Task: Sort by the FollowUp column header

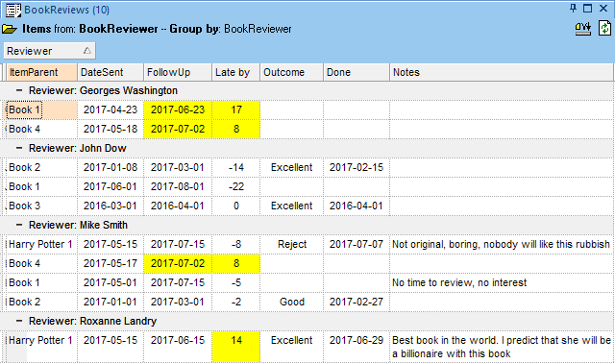Action: tap(178, 72)
